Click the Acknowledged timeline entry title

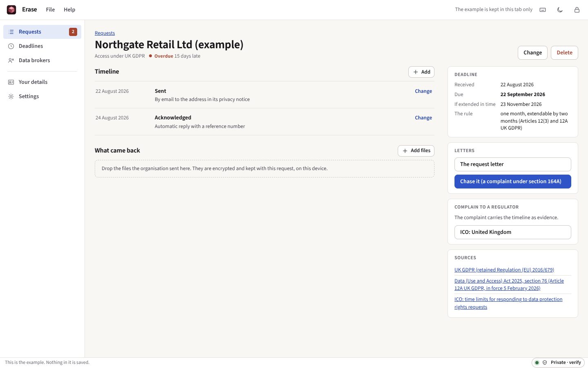pos(173,118)
